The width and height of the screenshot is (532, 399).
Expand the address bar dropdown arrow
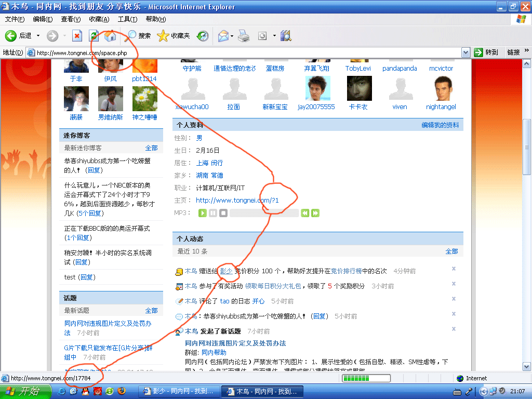coord(465,52)
